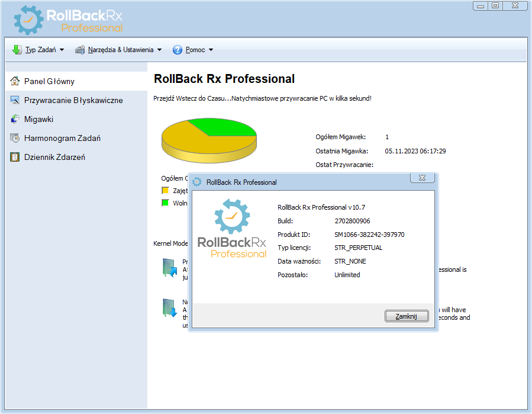Click the green Wolne legend swatch

pyautogui.click(x=165, y=203)
